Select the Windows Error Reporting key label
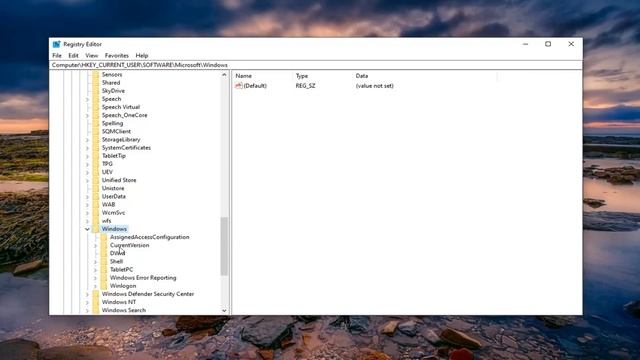This screenshot has height=360, width=640. click(143, 278)
